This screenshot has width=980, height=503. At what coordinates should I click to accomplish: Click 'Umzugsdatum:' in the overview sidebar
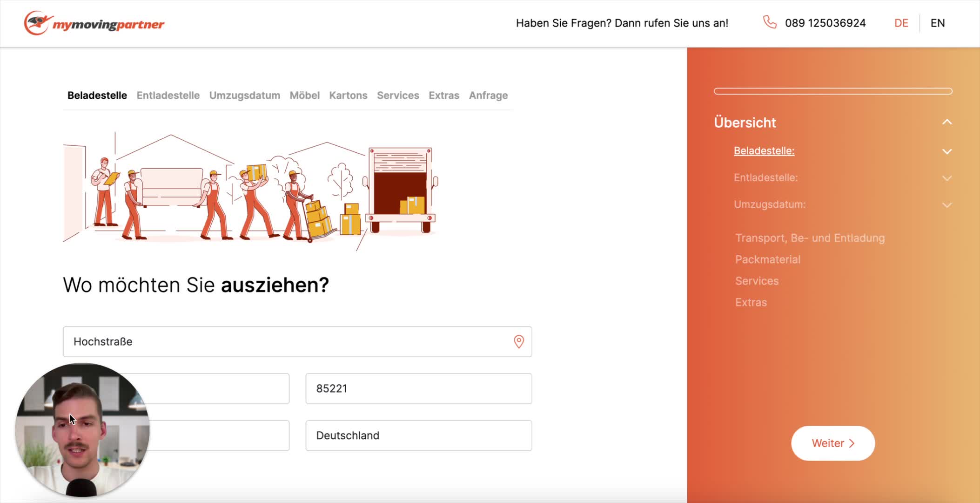click(x=770, y=204)
